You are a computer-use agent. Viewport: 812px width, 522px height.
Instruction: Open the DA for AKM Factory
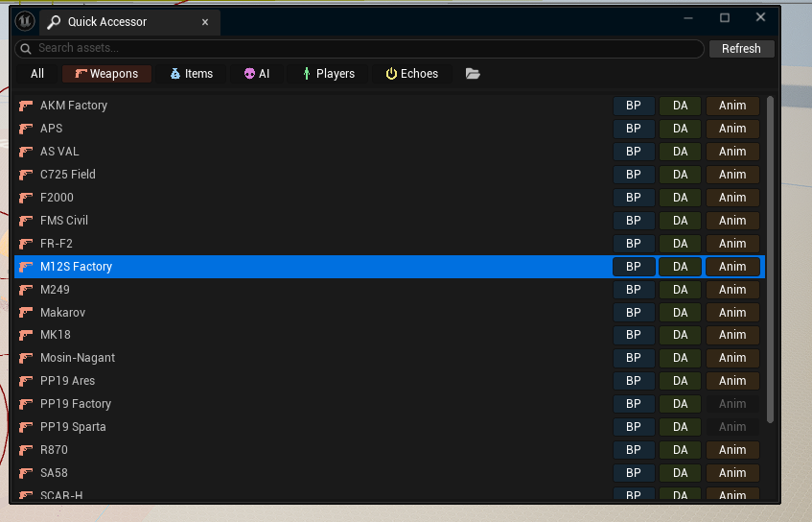[x=680, y=106]
